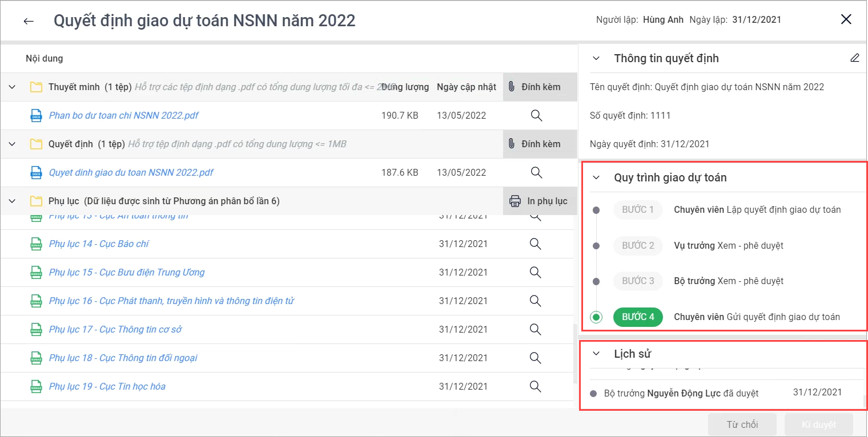Select the BƯỚC 4 step radio indicator
The height and width of the screenshot is (437, 868).
tap(596, 317)
